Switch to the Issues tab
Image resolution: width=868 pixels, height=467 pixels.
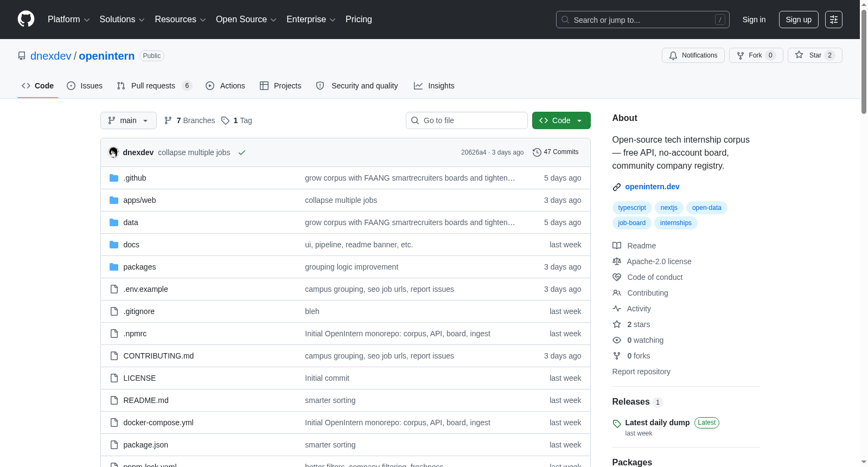[85, 86]
